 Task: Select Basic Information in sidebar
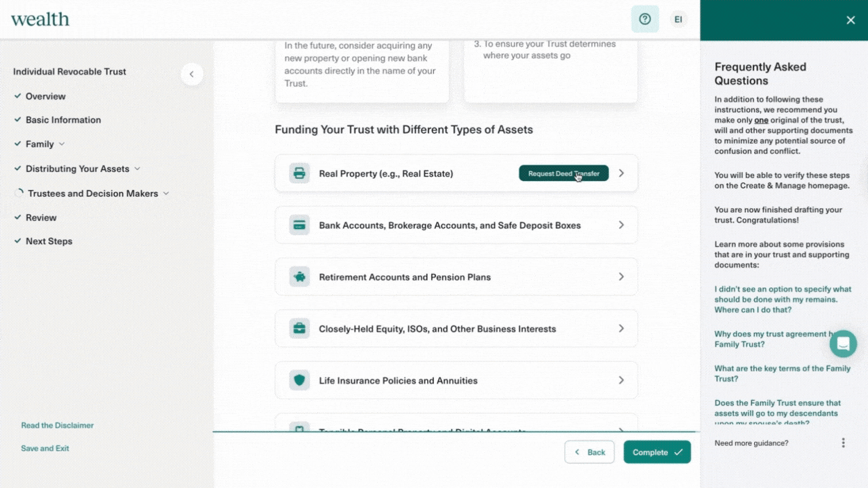click(63, 120)
